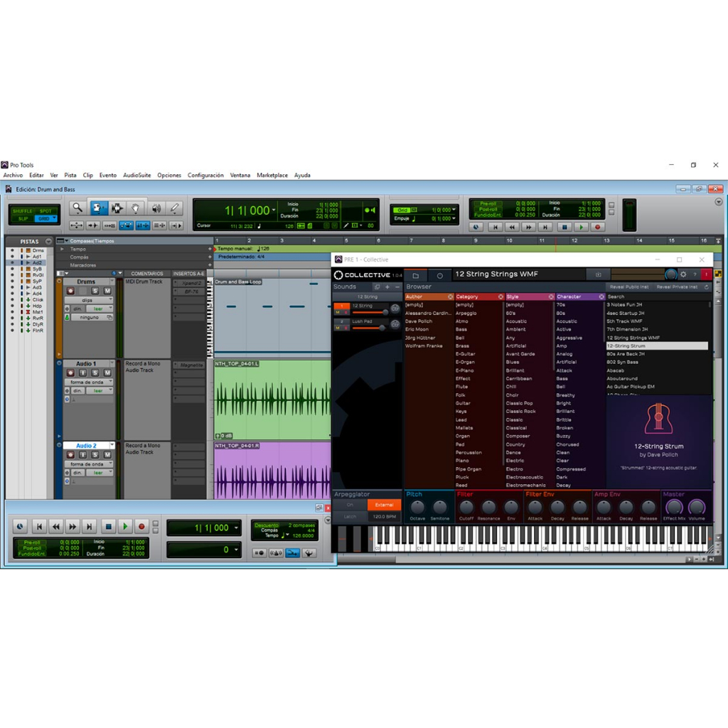Click the Collective help question mark
Image resolution: width=728 pixels, height=728 pixels.
coord(695,274)
